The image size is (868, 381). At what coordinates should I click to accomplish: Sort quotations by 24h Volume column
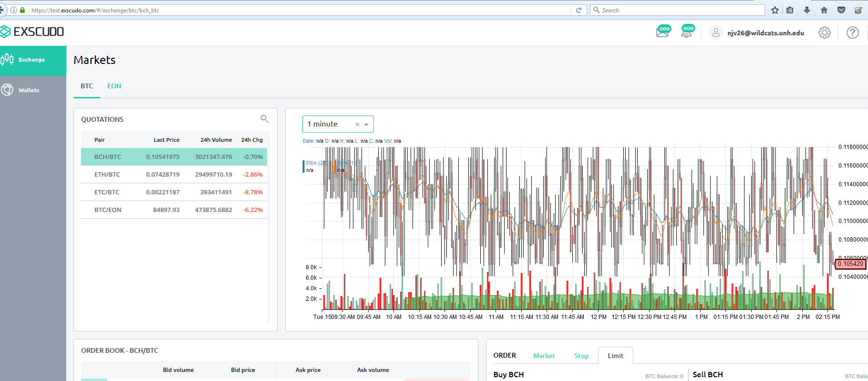(x=216, y=140)
